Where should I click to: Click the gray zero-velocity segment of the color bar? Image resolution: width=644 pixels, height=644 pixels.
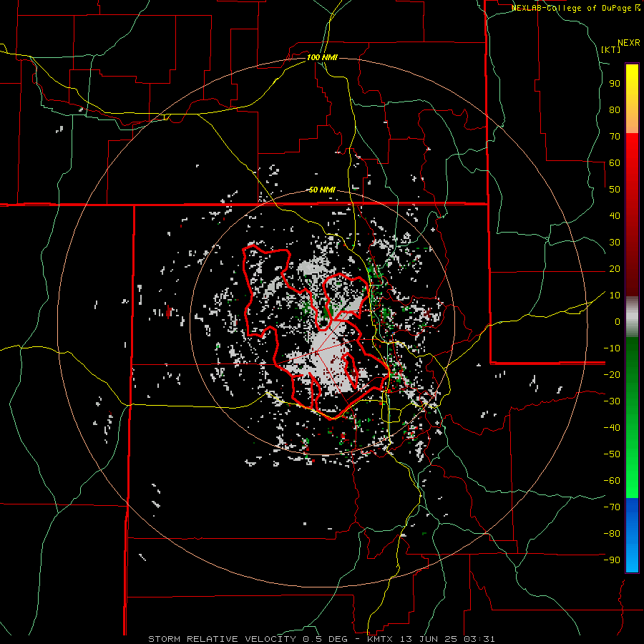pyautogui.click(x=632, y=317)
